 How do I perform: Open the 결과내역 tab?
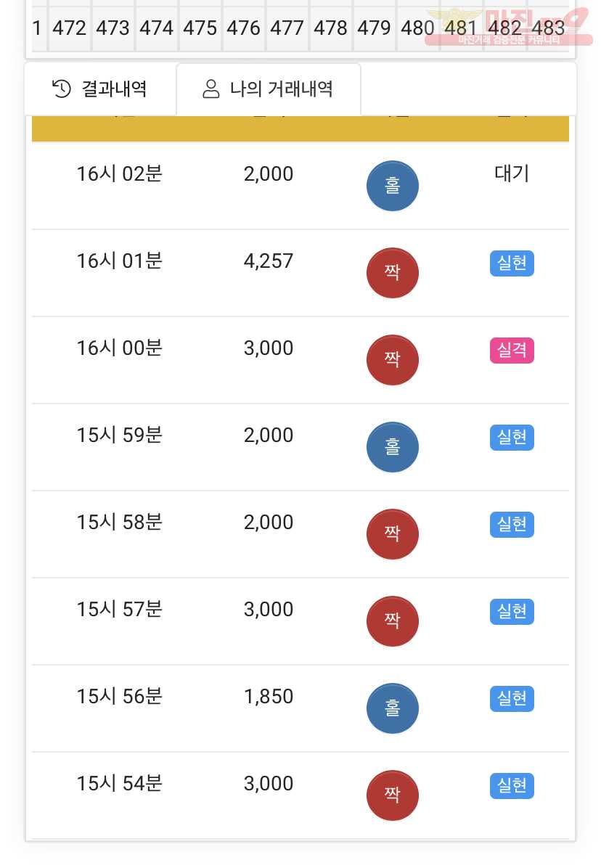tap(100, 89)
